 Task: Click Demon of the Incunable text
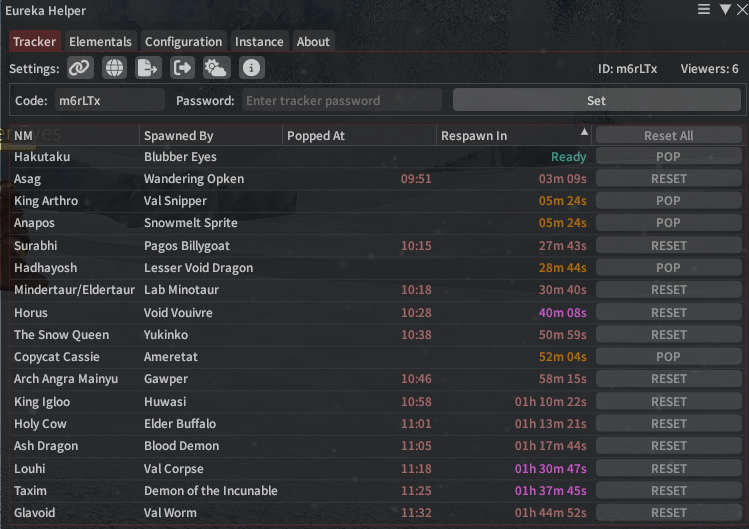[211, 490]
